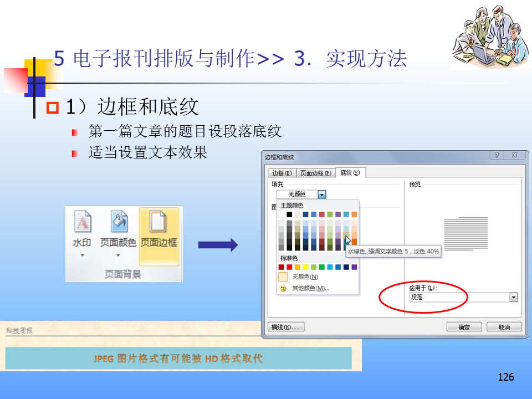
Task: Select the dark red standard color
Action: pyautogui.click(x=282, y=267)
